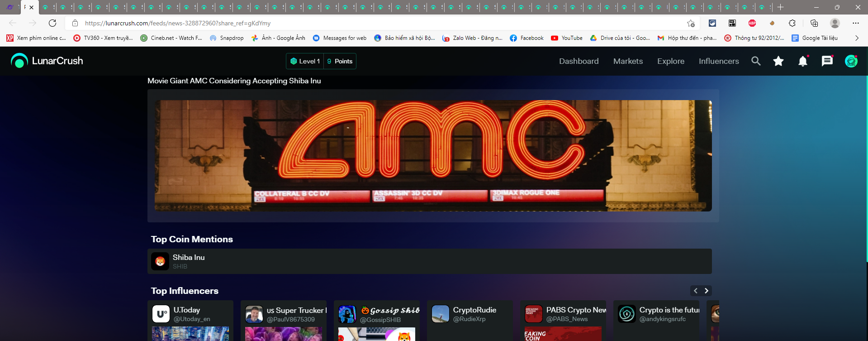This screenshot has width=868, height=341.
Task: Click the @RudieXrp handle
Action: click(470, 319)
